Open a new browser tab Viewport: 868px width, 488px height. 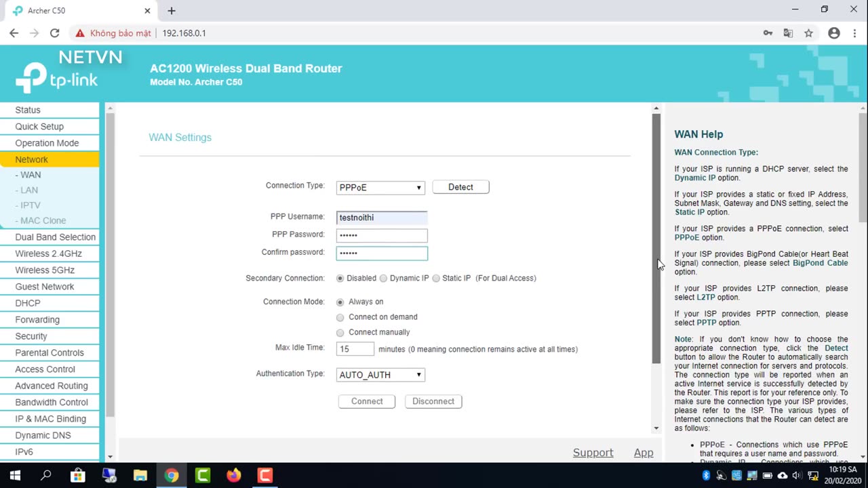172,11
